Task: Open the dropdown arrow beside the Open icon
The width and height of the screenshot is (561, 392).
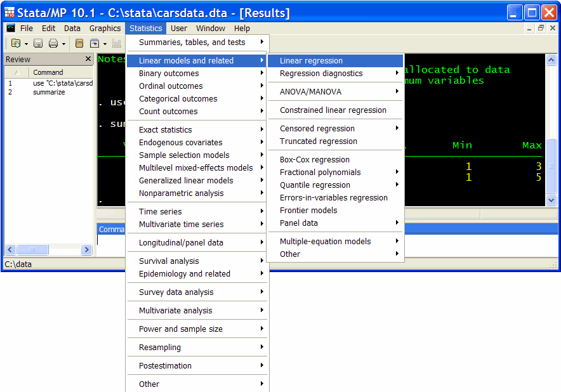Action: pos(26,44)
